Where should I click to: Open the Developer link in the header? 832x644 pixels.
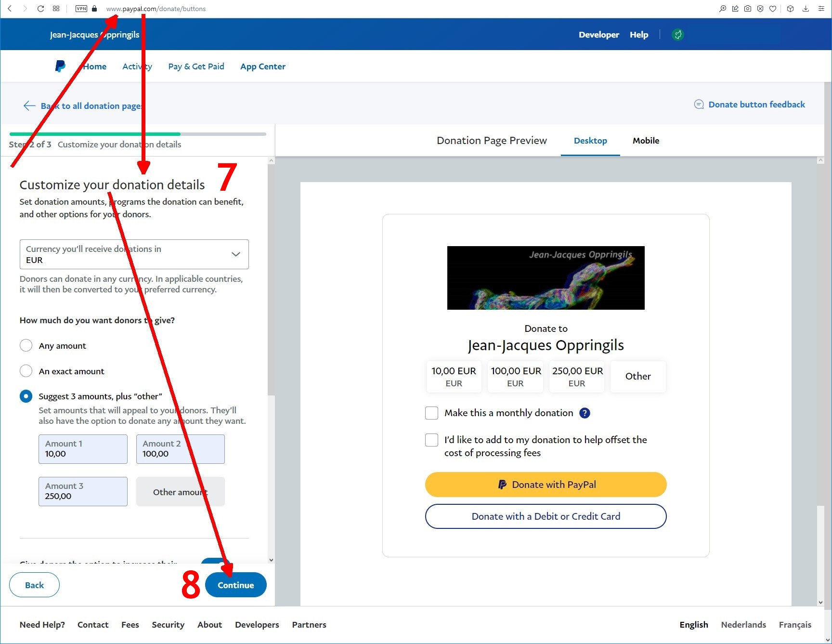tap(599, 35)
